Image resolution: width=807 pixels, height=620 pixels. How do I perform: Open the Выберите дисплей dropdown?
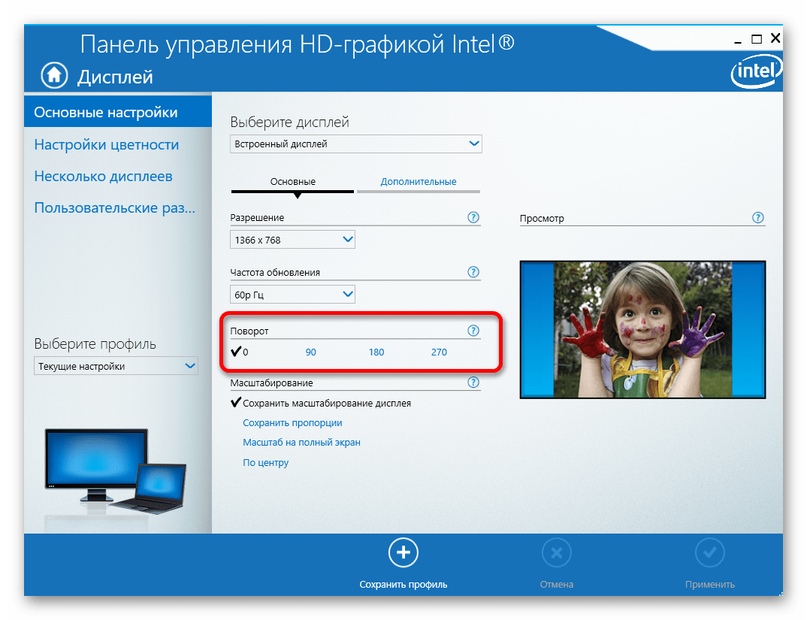pyautogui.click(x=356, y=144)
